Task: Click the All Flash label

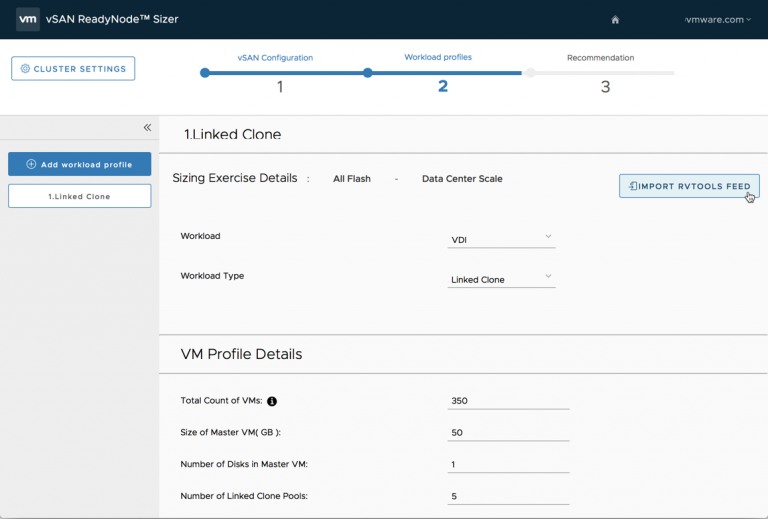Action: [x=352, y=179]
